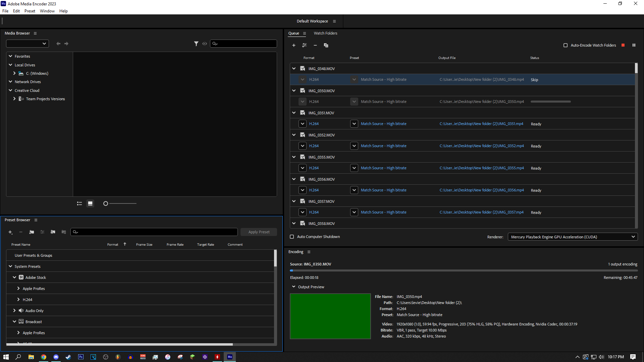Click the import presets icon
644x362 pixels.
53,232
